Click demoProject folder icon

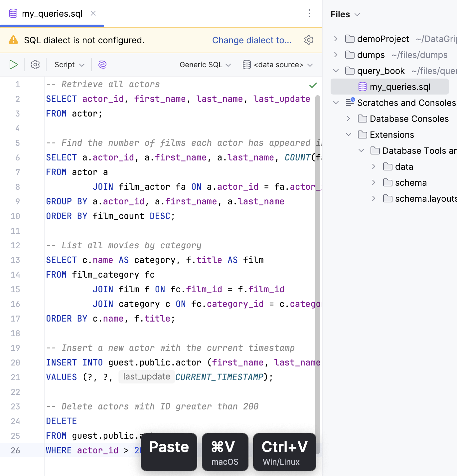(350, 39)
